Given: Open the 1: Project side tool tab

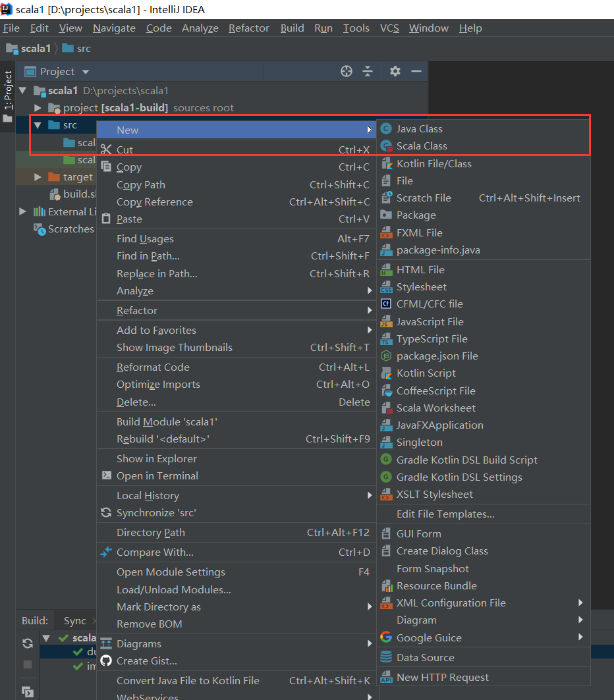Looking at the screenshot, I should (x=8, y=95).
